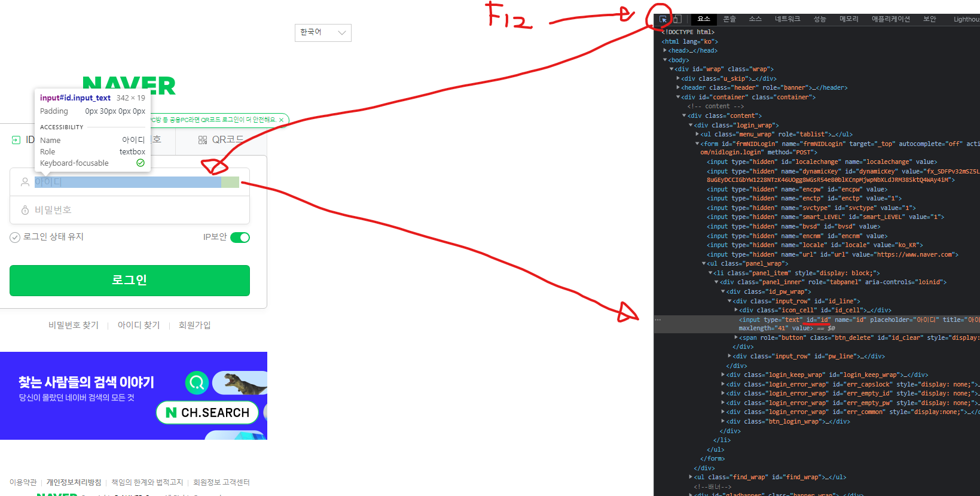Collapse the div class="content" node

(684, 115)
